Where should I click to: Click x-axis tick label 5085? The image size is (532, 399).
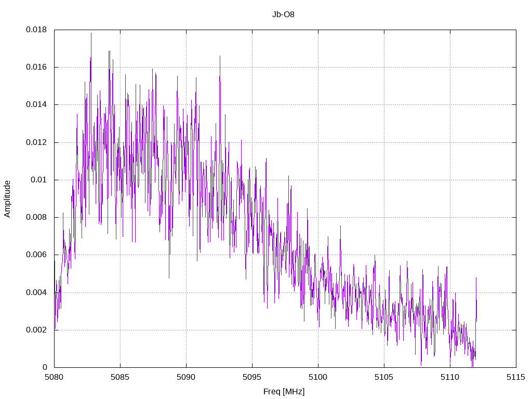(120, 377)
